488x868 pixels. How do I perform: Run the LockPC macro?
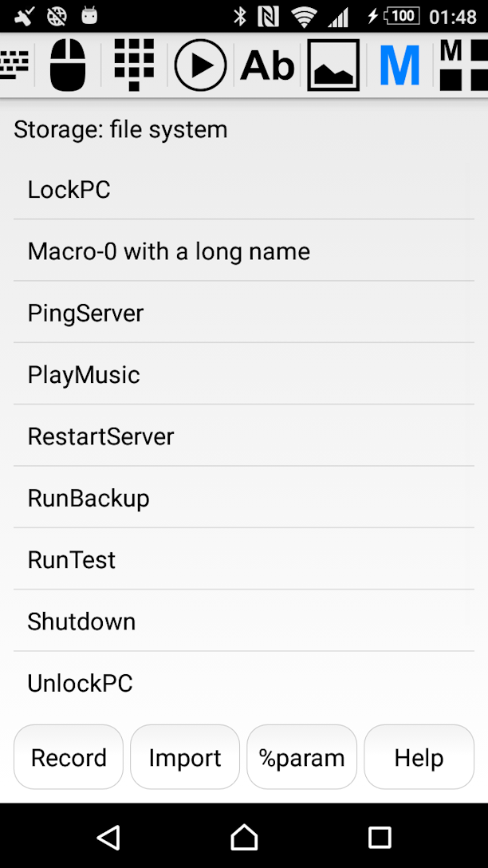pyautogui.click(x=244, y=189)
